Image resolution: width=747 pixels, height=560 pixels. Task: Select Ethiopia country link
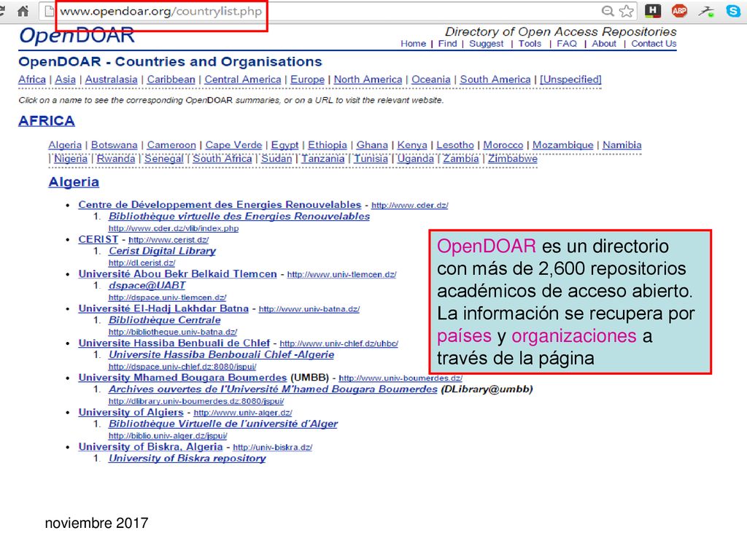click(x=328, y=145)
